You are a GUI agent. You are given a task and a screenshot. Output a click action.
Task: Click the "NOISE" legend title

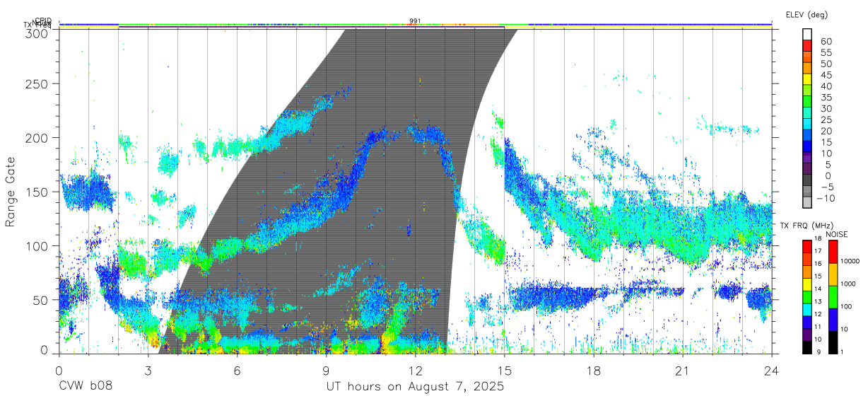click(x=836, y=234)
